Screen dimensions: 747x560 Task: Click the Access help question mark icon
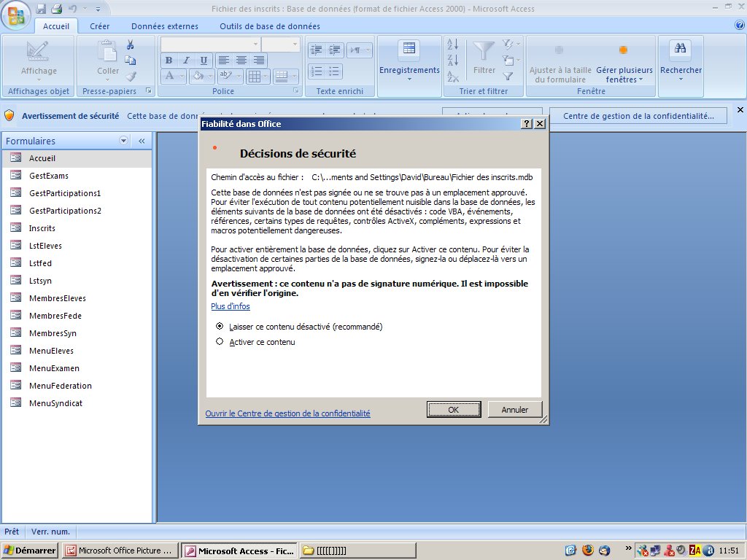click(x=740, y=26)
